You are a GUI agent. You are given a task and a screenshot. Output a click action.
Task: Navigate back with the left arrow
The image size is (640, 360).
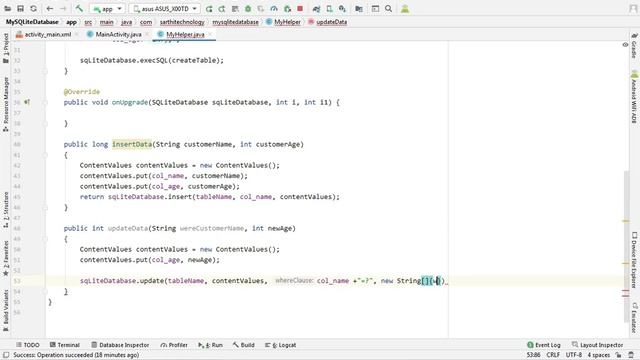(50, 9)
